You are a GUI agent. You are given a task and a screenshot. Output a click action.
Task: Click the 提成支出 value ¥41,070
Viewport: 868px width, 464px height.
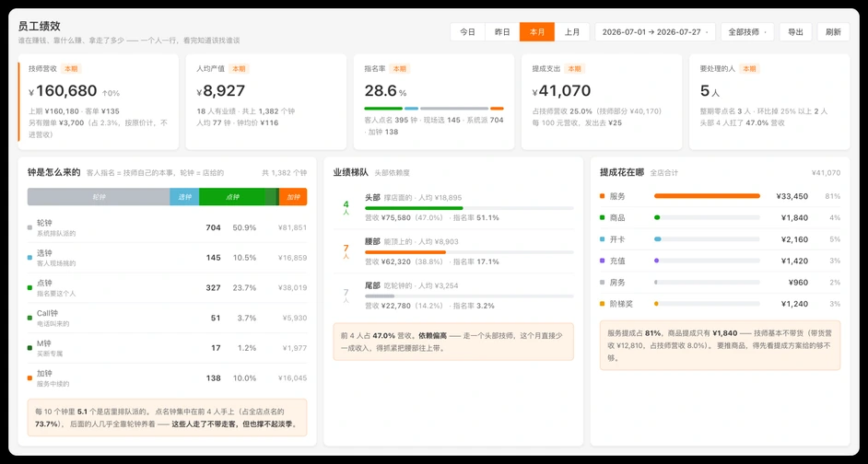pyautogui.click(x=561, y=91)
